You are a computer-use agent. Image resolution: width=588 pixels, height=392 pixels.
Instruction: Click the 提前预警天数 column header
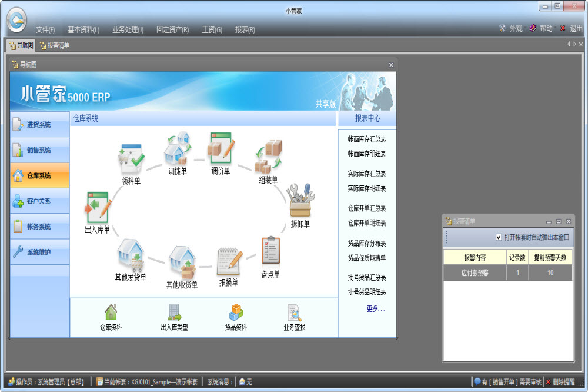(x=550, y=258)
